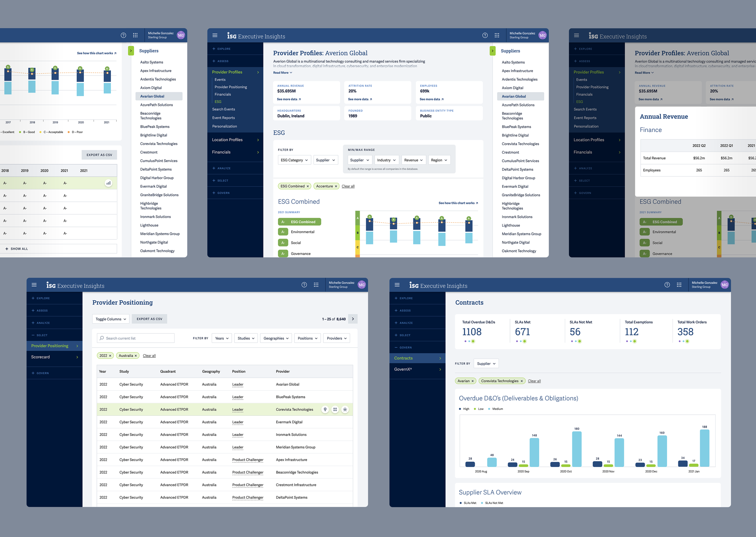This screenshot has width=756, height=537.
Task: Click location pin icon on Corevista Technologies row
Action: point(325,409)
